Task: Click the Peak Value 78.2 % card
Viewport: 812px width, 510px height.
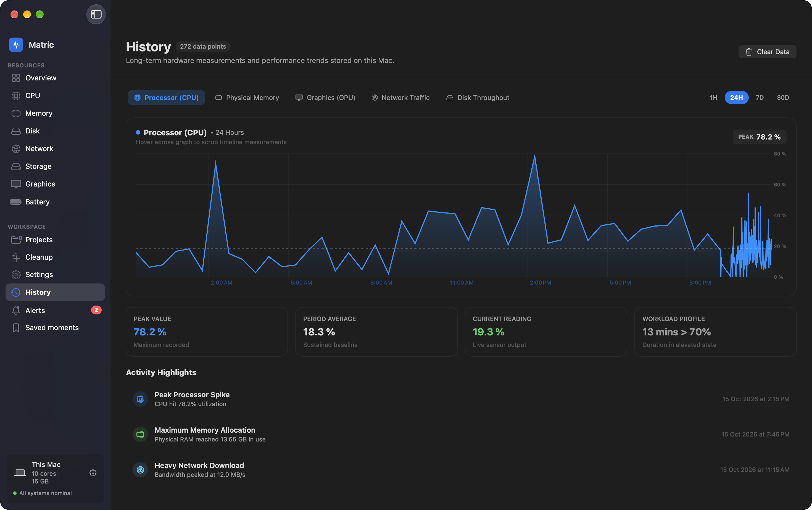Action: (207, 332)
